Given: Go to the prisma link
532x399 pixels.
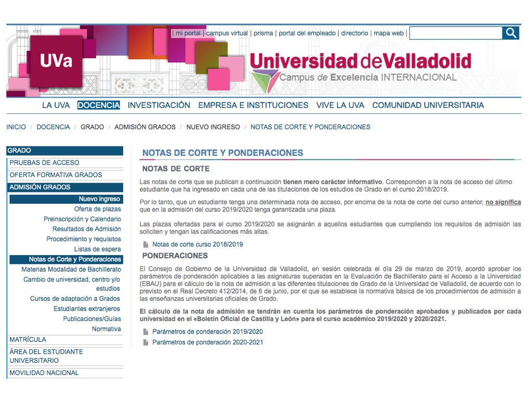Looking at the screenshot, I should pyautogui.click(x=263, y=33).
